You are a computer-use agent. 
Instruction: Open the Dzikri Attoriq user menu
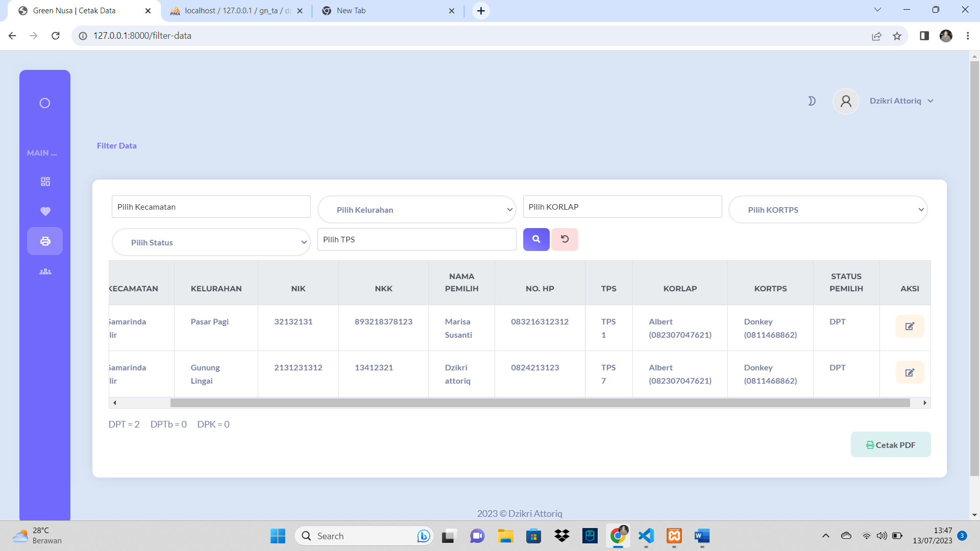click(901, 101)
